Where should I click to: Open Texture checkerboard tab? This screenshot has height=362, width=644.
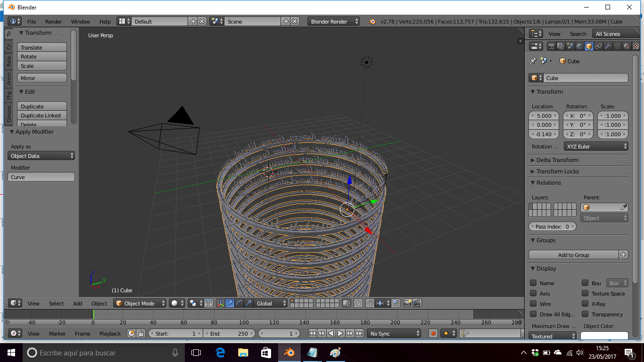point(636,46)
